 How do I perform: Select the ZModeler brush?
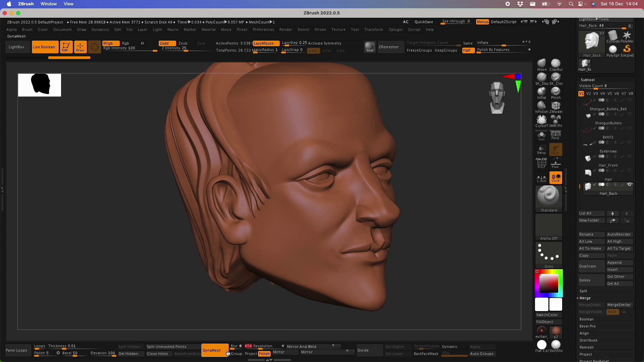pyautogui.click(x=555, y=107)
